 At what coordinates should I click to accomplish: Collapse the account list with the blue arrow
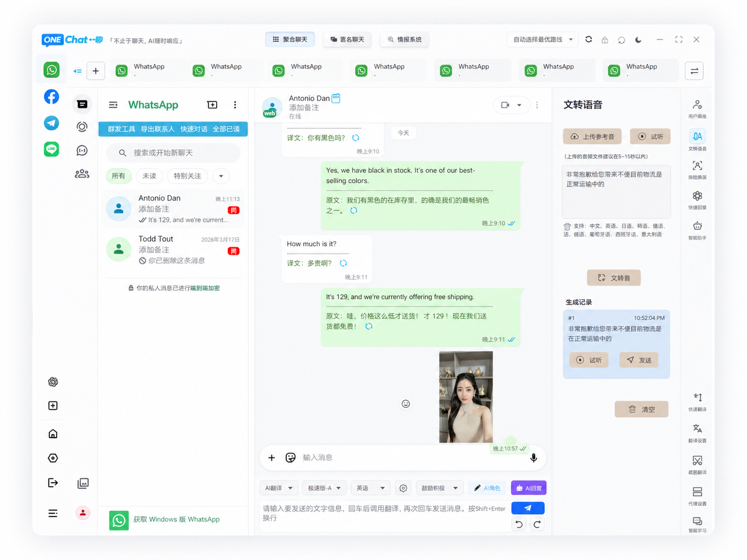tap(77, 71)
